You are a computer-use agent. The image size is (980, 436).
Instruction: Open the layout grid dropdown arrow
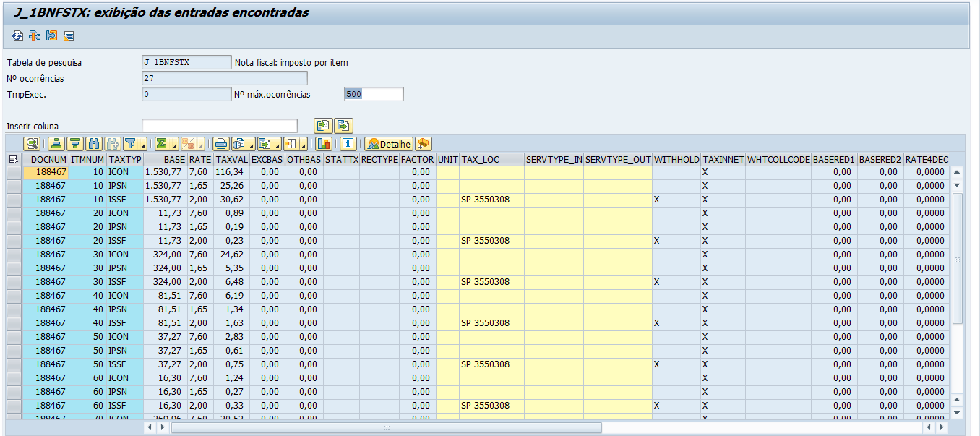click(304, 144)
